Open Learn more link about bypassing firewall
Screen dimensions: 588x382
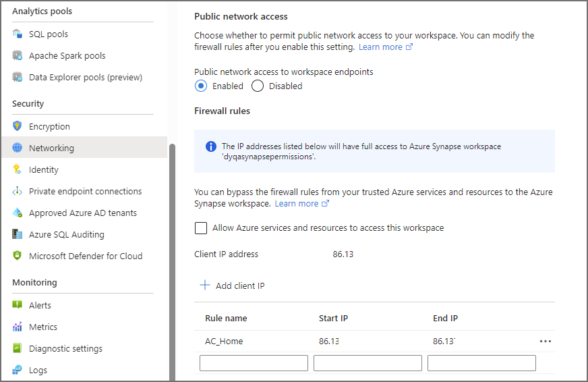click(x=301, y=203)
